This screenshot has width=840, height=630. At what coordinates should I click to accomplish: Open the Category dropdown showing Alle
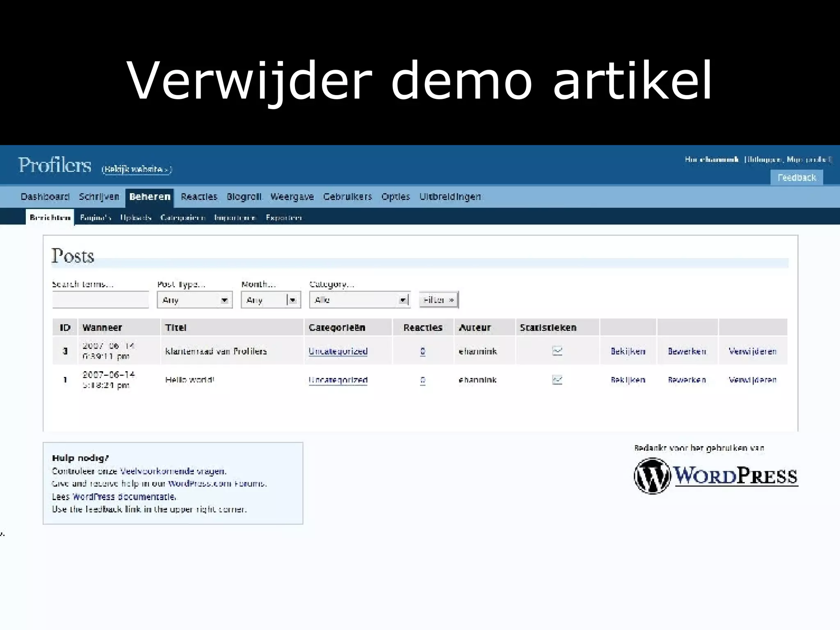click(359, 300)
